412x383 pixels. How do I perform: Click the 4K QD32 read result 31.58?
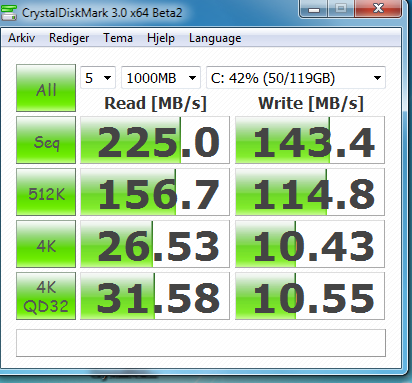(155, 296)
